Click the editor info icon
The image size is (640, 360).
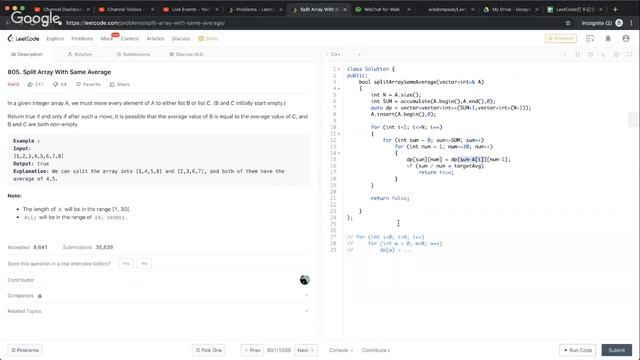[564, 54]
